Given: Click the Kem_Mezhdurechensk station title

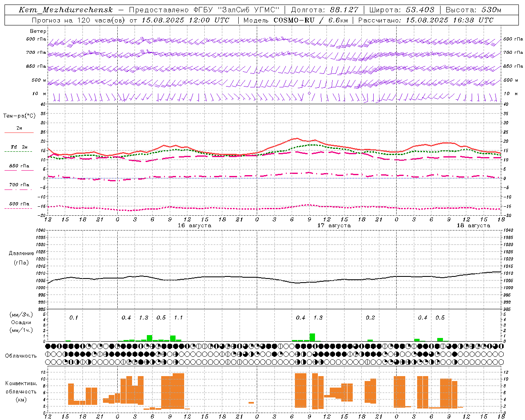Looking at the screenshot, I should [x=66, y=10].
